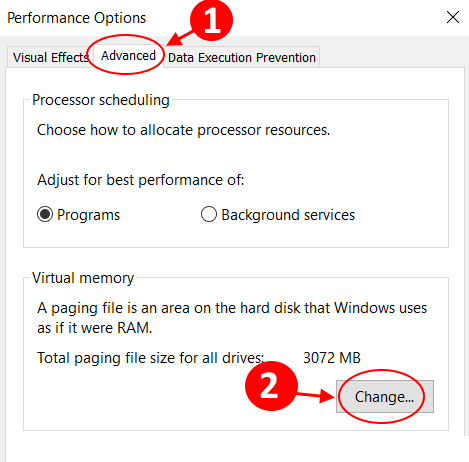Viewport: 469px width, 462px height.
Task: Click the 'Total paging file size' label
Action: 151,358
